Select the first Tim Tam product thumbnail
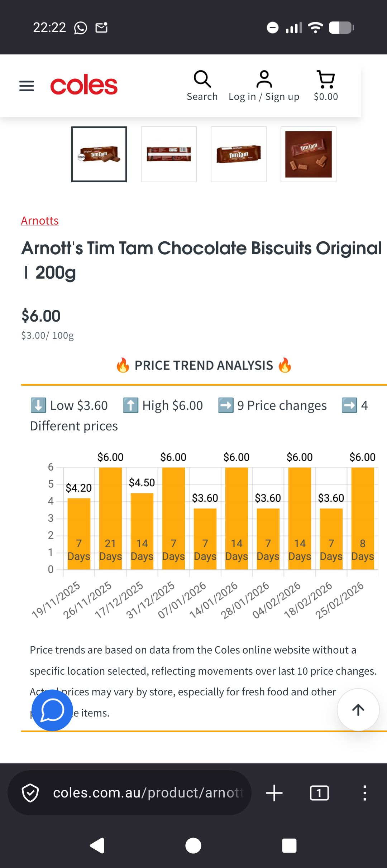The width and height of the screenshot is (387, 868). tap(99, 154)
